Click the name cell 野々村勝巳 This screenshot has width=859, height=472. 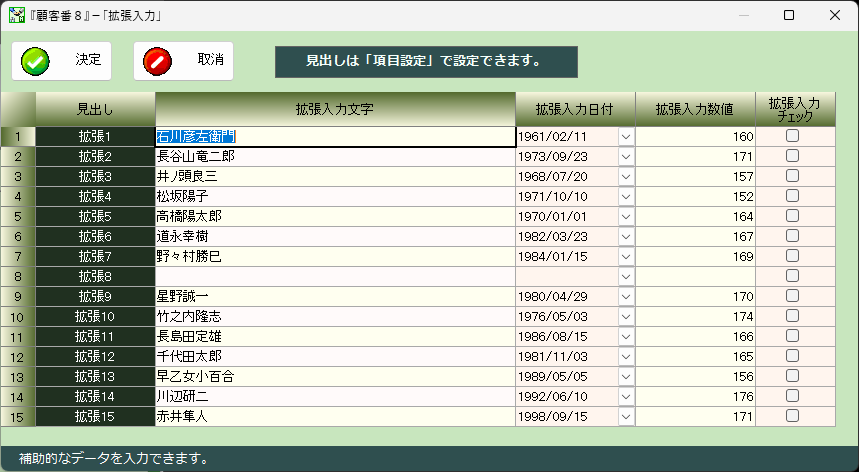(x=335, y=257)
